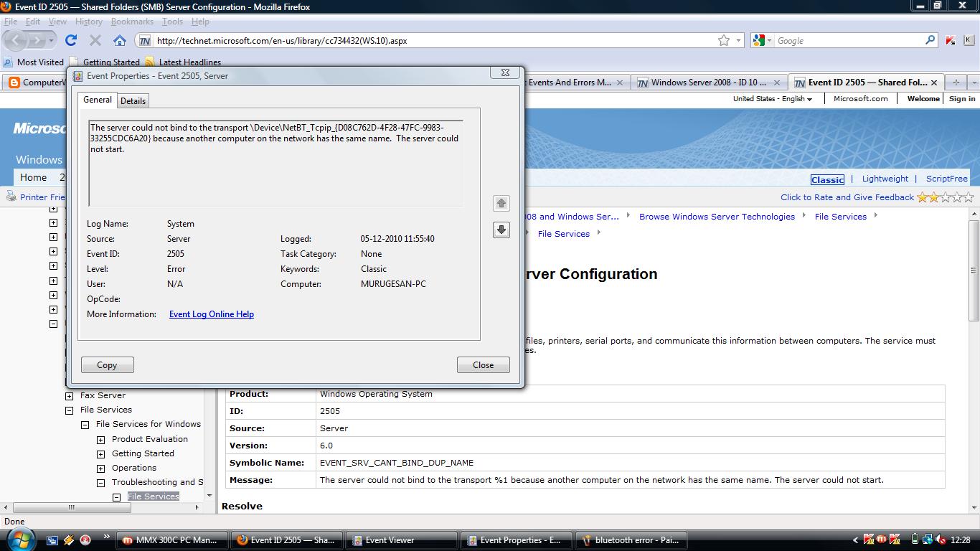Open the list all tabs dropdown
Viewport: 980px width, 551px height.
pos(973,82)
